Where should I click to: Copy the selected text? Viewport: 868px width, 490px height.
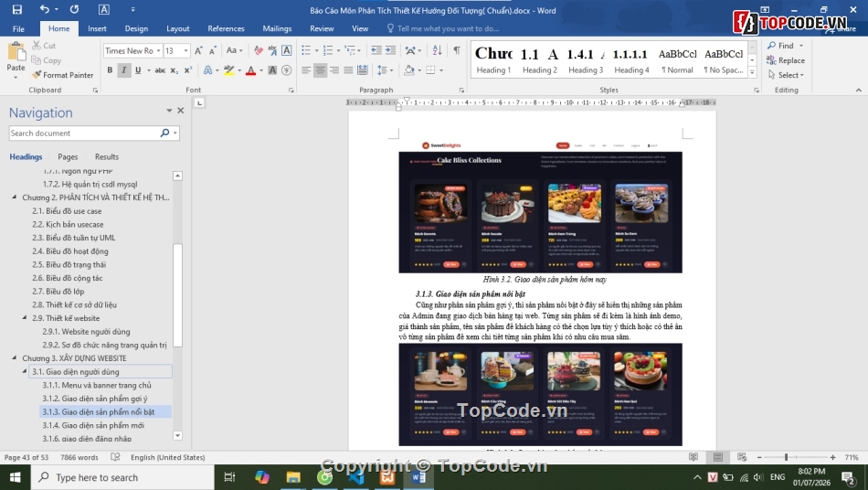pyautogui.click(x=46, y=60)
